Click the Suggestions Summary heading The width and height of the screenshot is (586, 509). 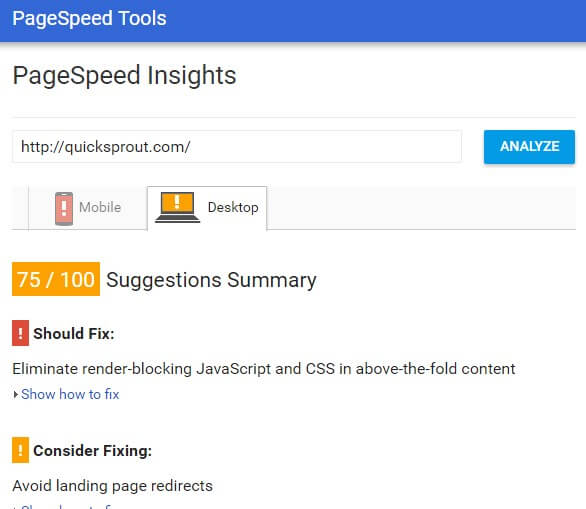click(x=212, y=280)
